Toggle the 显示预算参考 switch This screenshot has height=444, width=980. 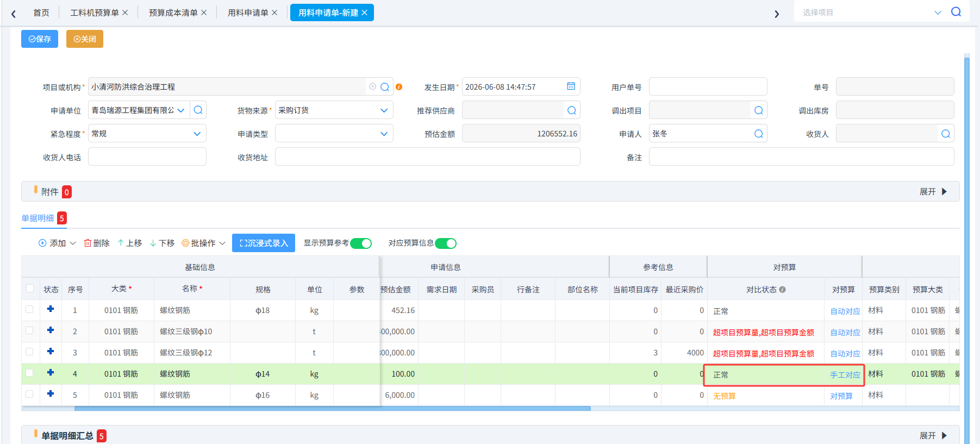(x=361, y=243)
